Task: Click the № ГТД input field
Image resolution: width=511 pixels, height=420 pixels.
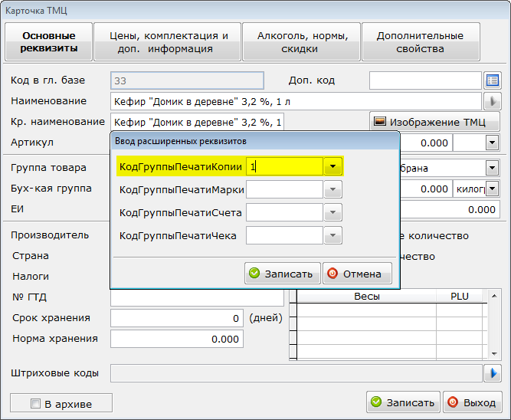Action: 197,297
